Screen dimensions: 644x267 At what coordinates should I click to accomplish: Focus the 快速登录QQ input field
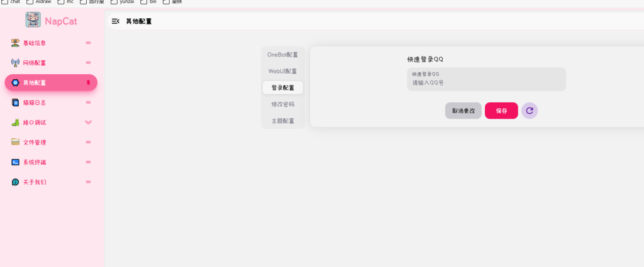(486, 82)
